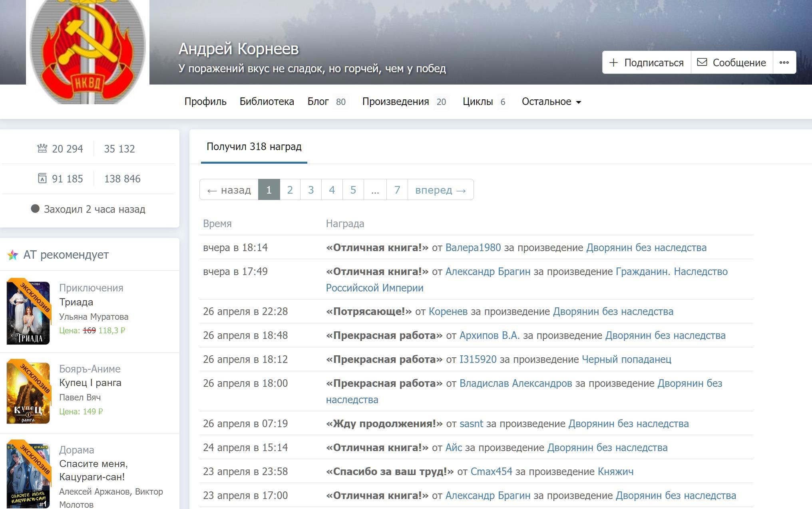Image resolution: width=812 pixels, height=509 pixels.
Task: Open the Черный попаданец book link
Action: (626, 359)
